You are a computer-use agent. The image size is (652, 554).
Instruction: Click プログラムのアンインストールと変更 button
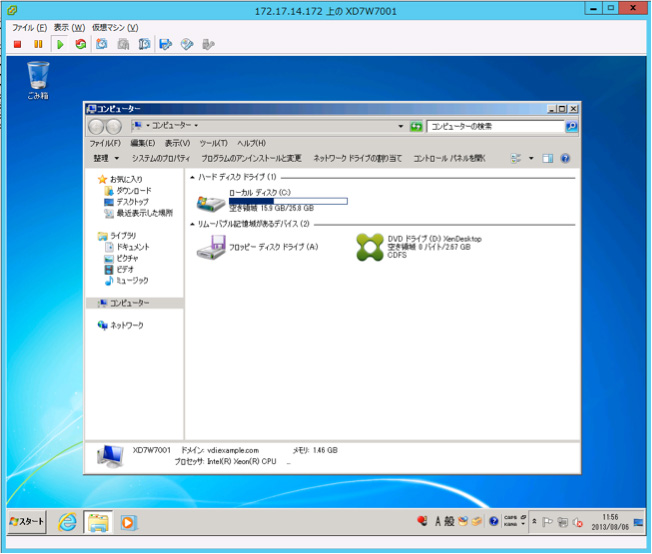252,158
